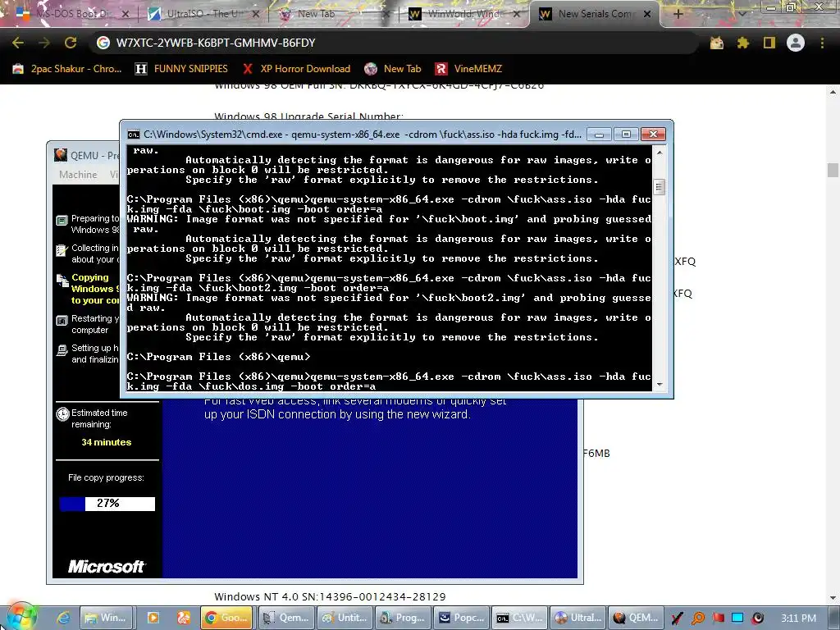Open cmd.exe window system menu icon
The height and width of the screenshot is (630, 840).
coord(134,135)
